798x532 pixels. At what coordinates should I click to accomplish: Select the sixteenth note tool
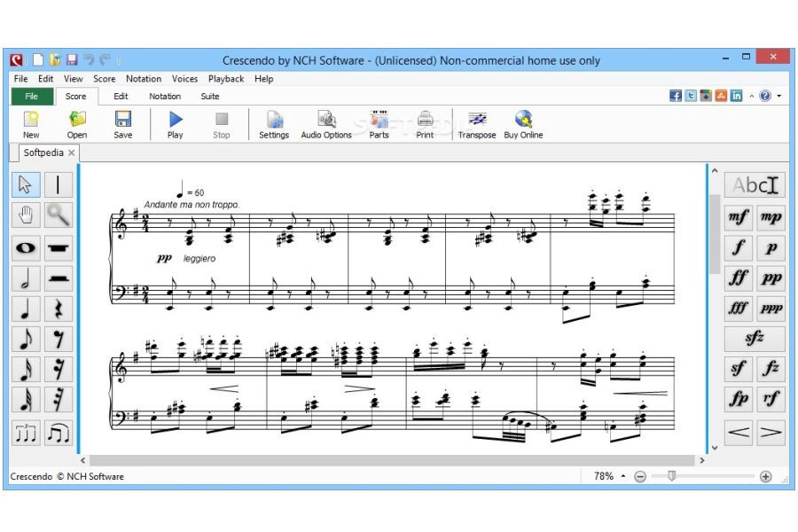(26, 370)
